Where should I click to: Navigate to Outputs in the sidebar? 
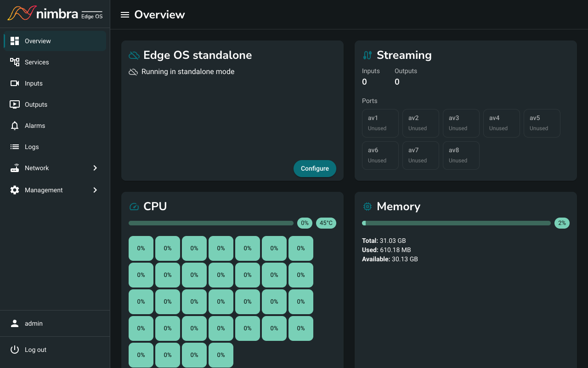(55, 104)
